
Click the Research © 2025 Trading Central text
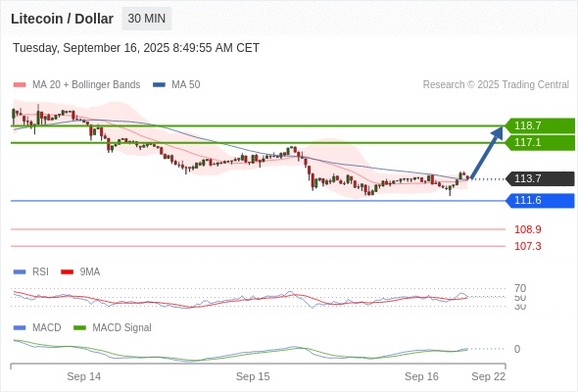pyautogui.click(x=496, y=85)
